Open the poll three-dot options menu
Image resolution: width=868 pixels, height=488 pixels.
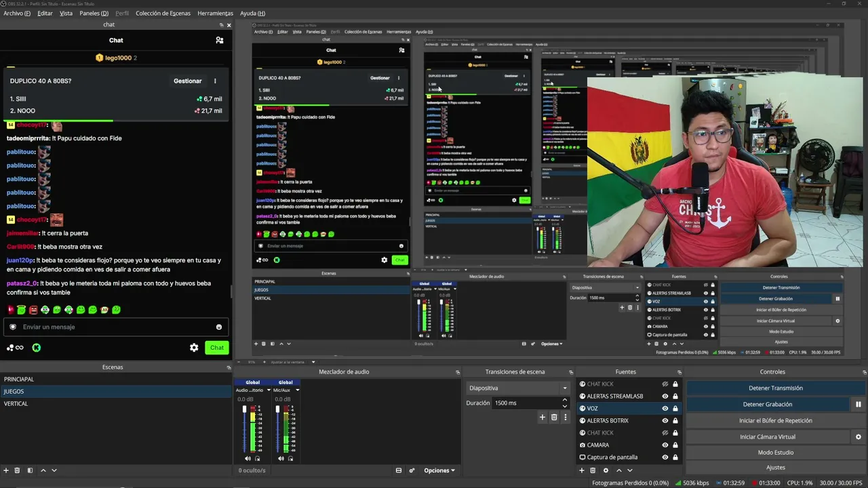pos(215,81)
